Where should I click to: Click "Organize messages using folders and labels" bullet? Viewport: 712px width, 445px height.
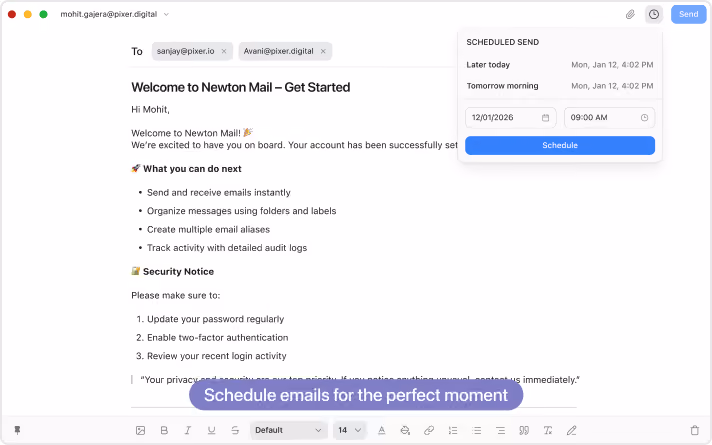[x=242, y=211]
